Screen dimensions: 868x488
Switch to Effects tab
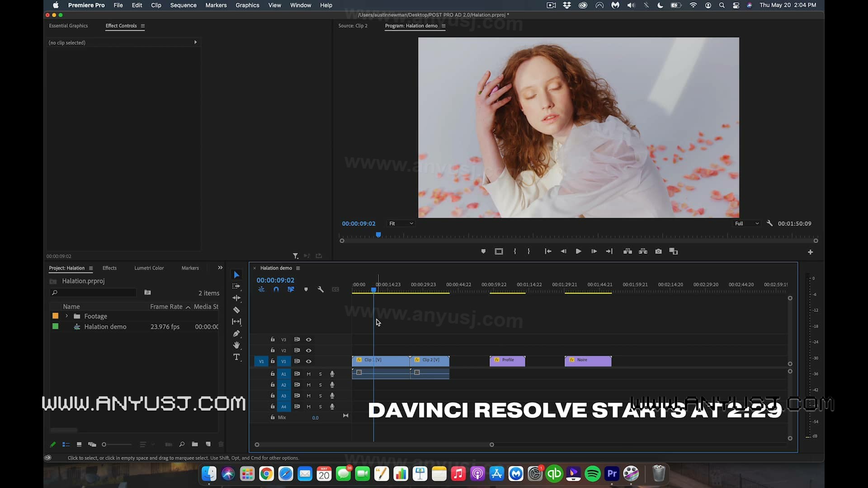[109, 268]
